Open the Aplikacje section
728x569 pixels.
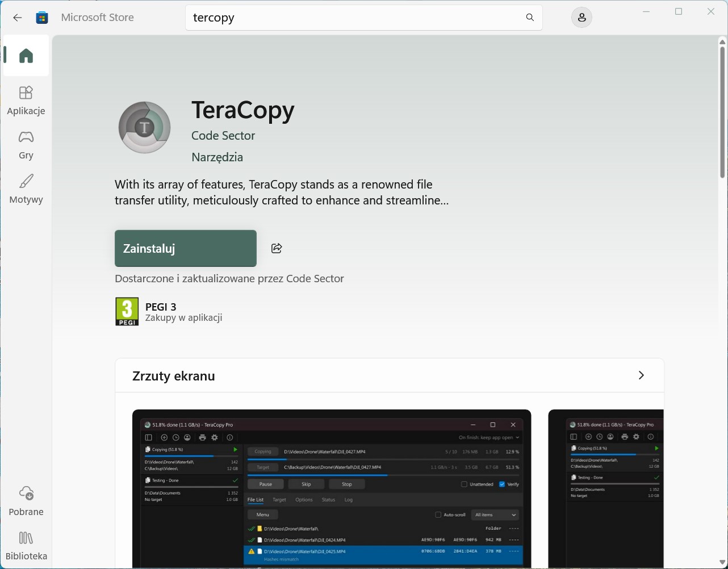point(26,101)
